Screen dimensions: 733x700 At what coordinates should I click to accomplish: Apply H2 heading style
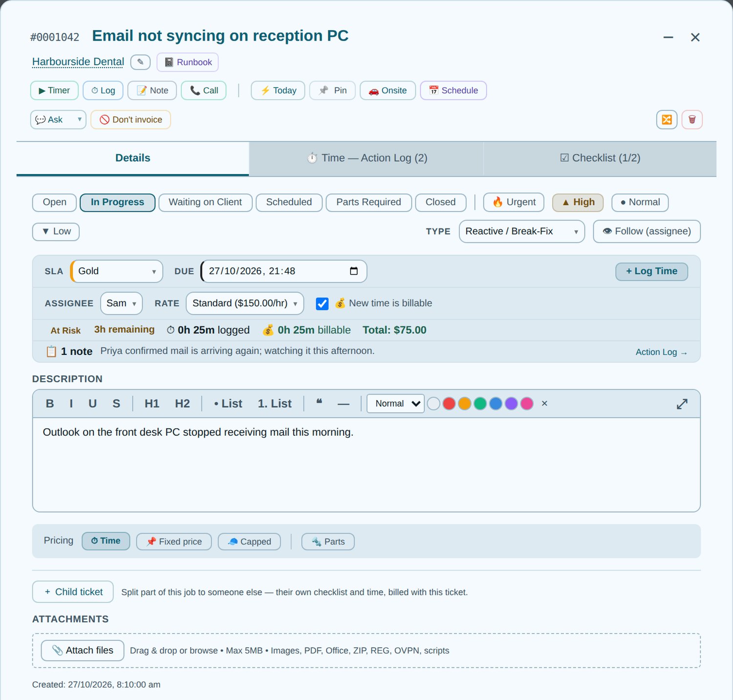click(182, 404)
